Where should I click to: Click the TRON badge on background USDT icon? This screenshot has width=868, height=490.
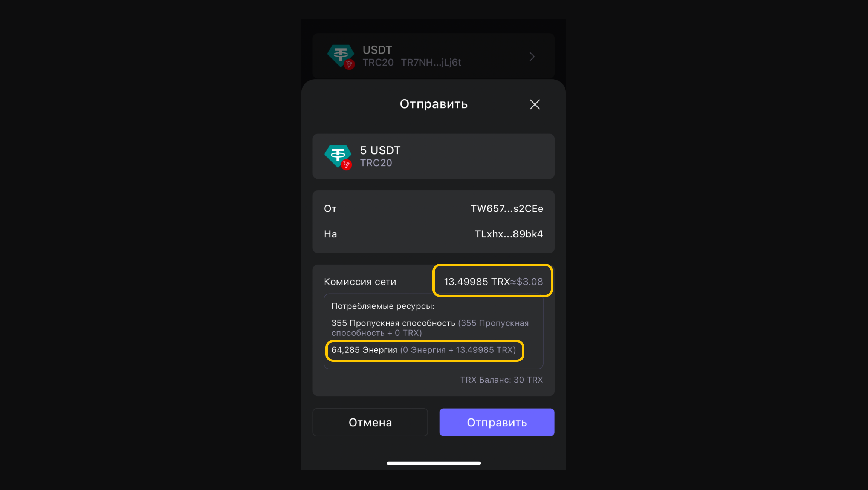pyautogui.click(x=349, y=65)
